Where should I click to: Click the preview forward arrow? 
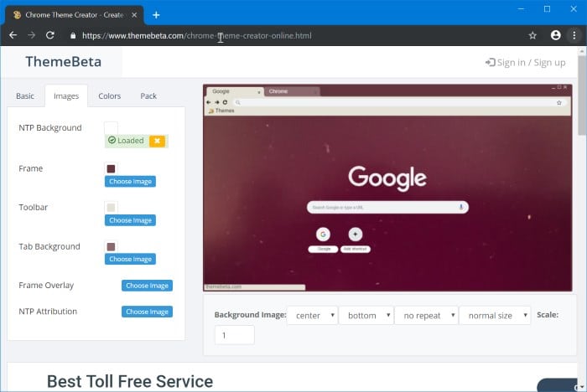coord(216,102)
